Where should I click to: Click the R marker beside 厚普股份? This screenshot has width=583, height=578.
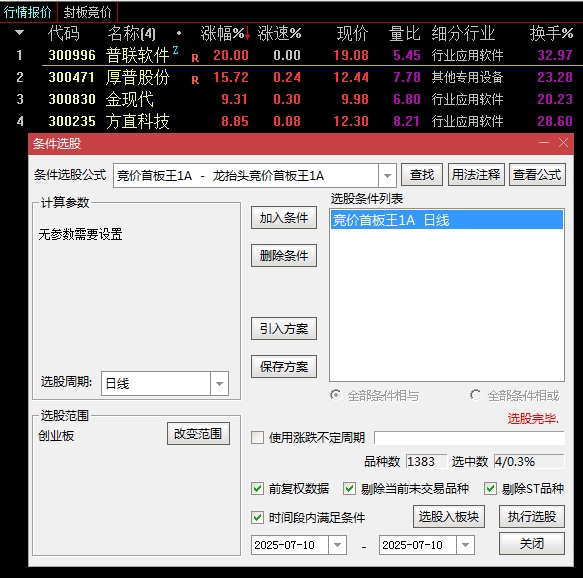click(x=195, y=80)
